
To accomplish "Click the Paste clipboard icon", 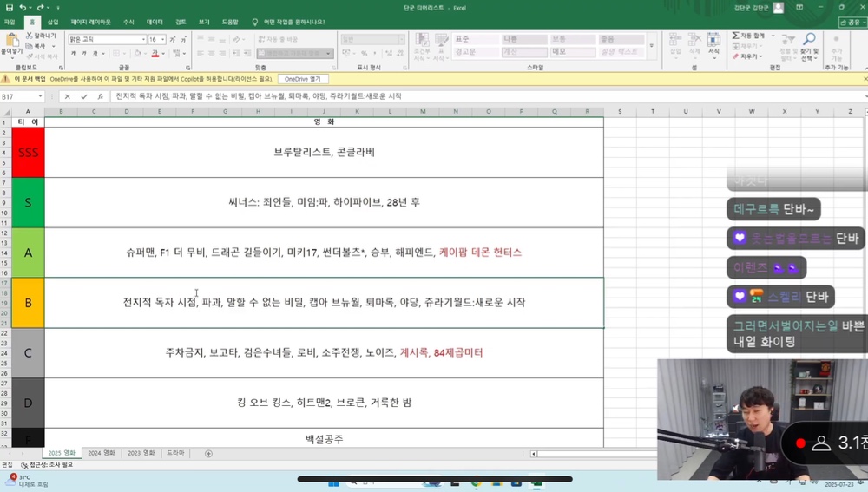I will [x=11, y=41].
